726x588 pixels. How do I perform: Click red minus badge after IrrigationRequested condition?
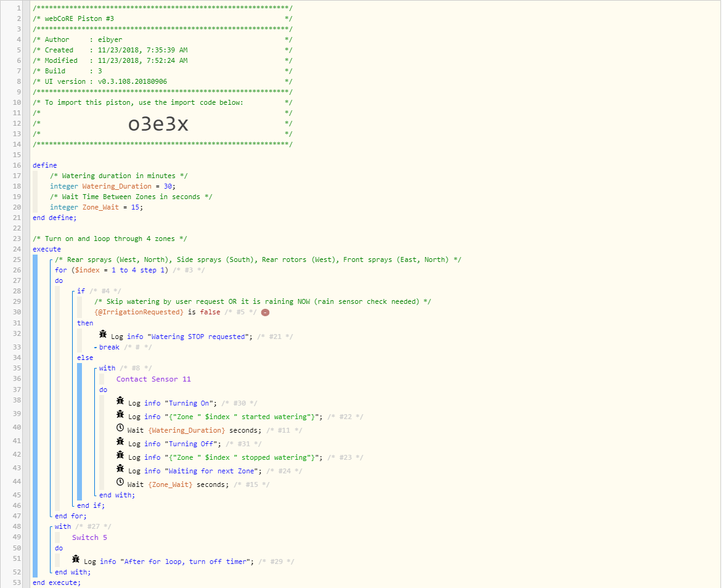265,312
